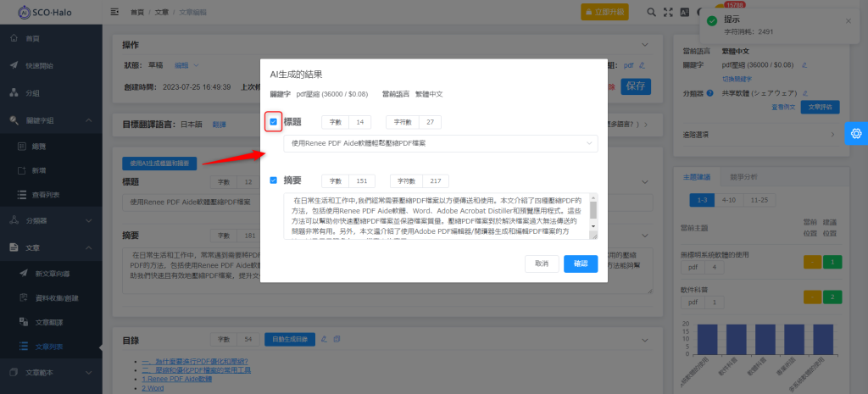
Task: Click the 文章評估 button
Action: click(820, 108)
